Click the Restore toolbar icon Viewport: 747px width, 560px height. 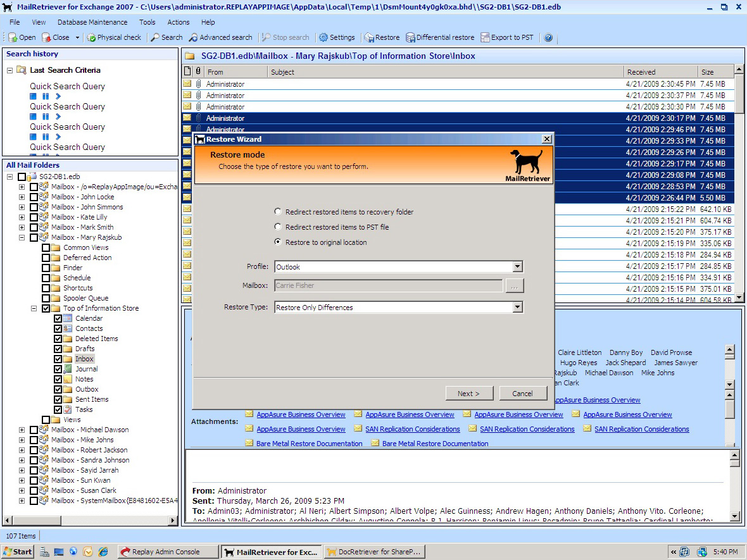[x=369, y=37]
